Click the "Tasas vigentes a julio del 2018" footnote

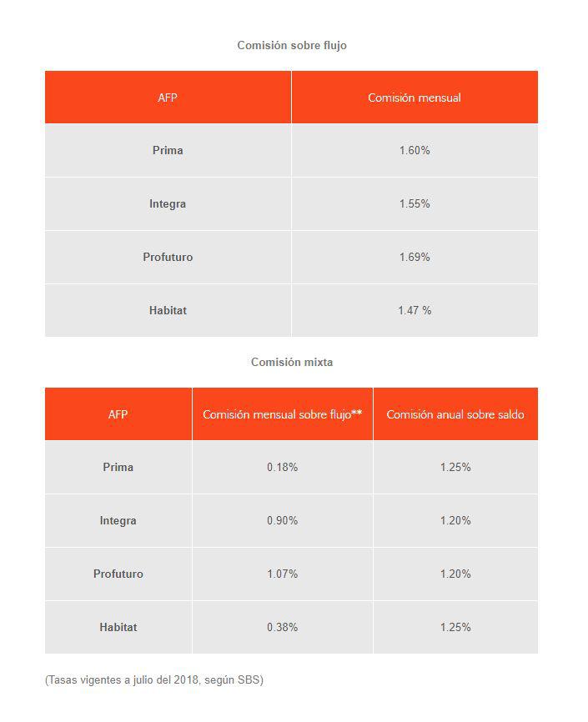[x=153, y=680]
